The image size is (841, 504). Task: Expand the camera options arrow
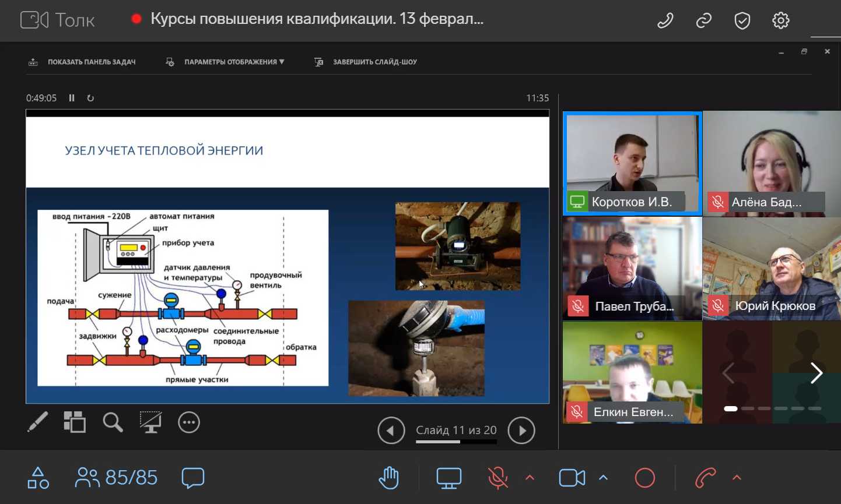pos(604,478)
